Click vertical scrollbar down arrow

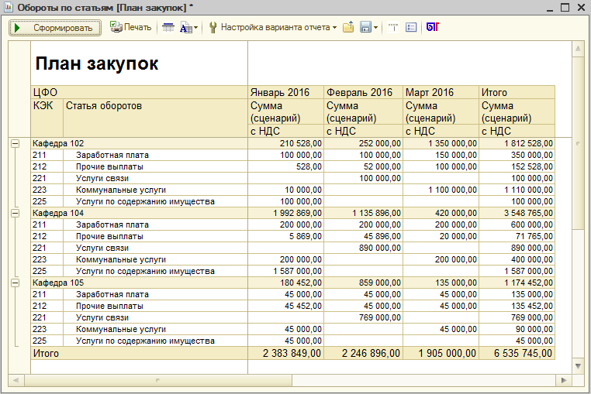point(578,366)
